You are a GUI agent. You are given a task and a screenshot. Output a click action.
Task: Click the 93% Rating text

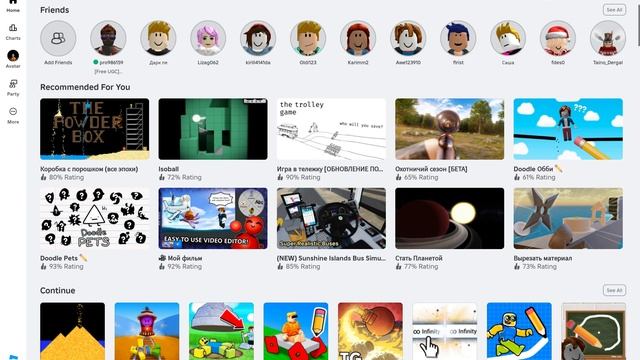pyautogui.click(x=66, y=266)
